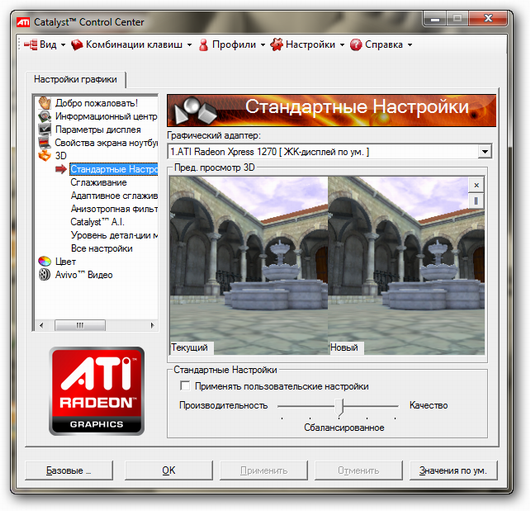The width and height of the screenshot is (530, 511).
Task: Pause the 3D preview animation
Action: click(x=476, y=201)
